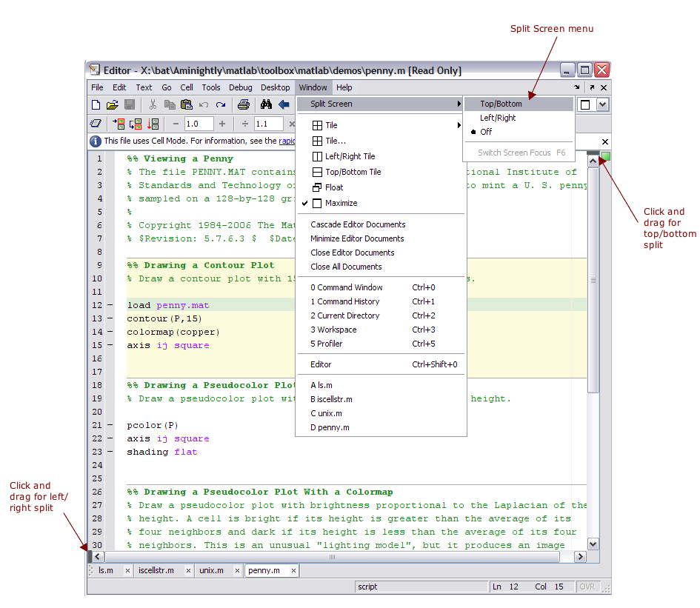Click the Print icon in toolbar

tap(243, 105)
